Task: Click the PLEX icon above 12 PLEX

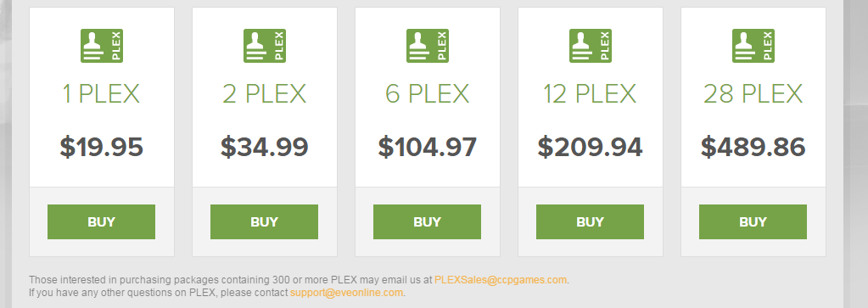Action: [x=590, y=46]
